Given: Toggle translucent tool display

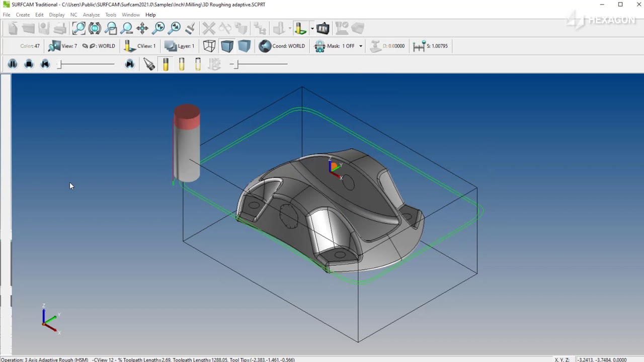Looking at the screenshot, I should [182, 64].
